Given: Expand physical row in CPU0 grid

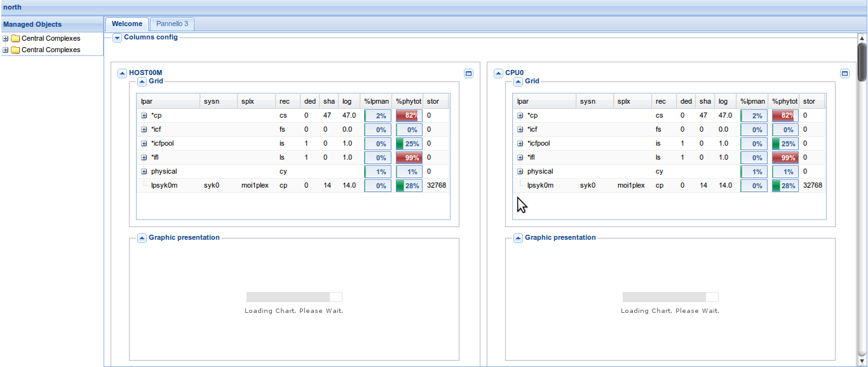Looking at the screenshot, I should (520, 172).
